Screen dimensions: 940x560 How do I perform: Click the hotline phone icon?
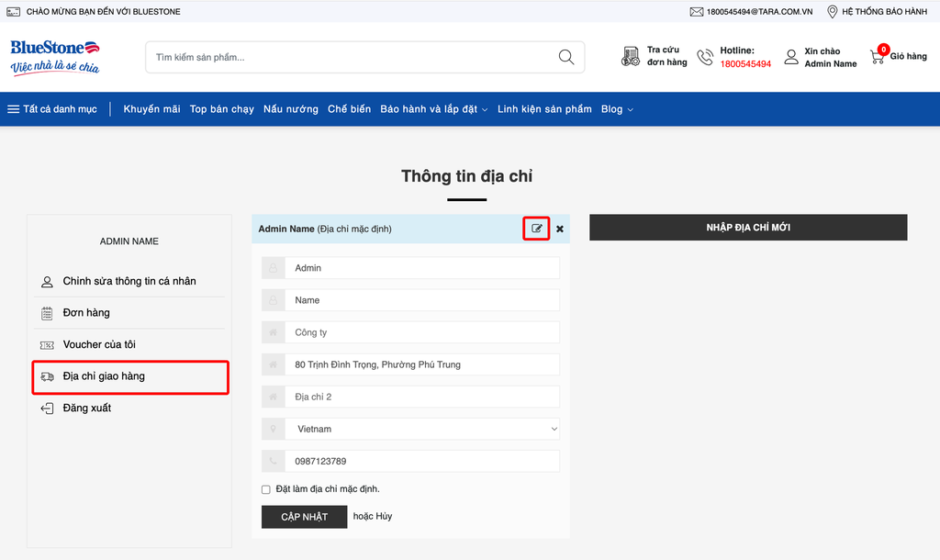pos(705,57)
